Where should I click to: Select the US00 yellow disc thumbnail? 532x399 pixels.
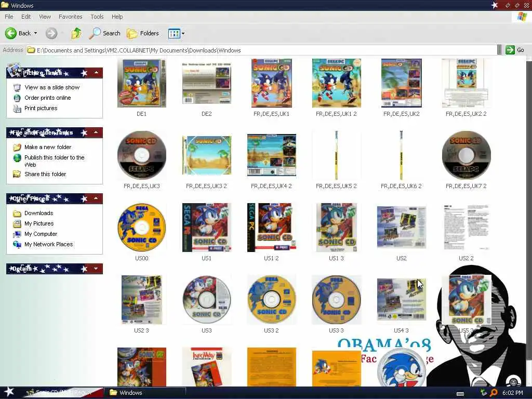141,228
